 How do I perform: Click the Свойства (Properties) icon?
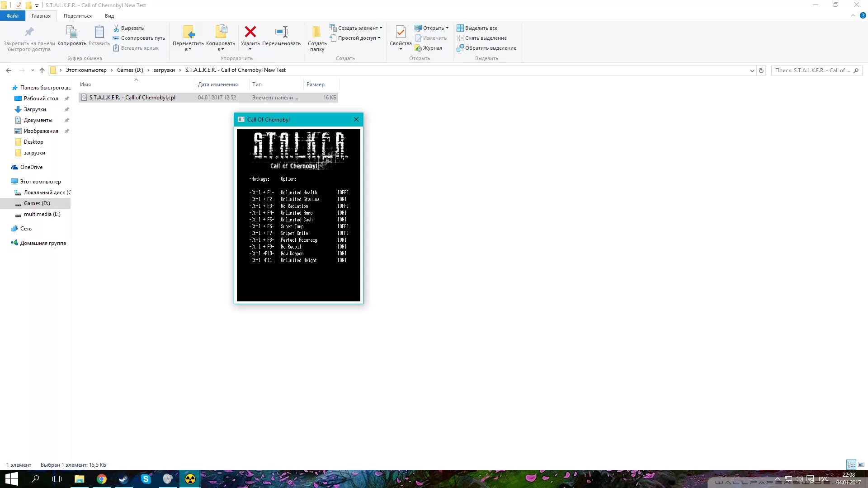click(401, 32)
